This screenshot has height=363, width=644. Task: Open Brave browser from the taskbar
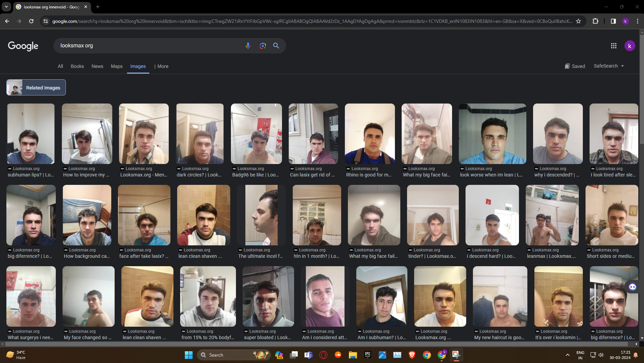coord(412,355)
